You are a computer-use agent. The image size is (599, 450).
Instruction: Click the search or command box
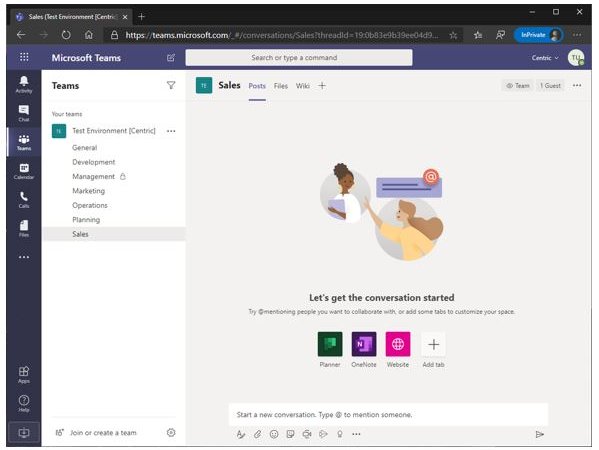click(299, 58)
